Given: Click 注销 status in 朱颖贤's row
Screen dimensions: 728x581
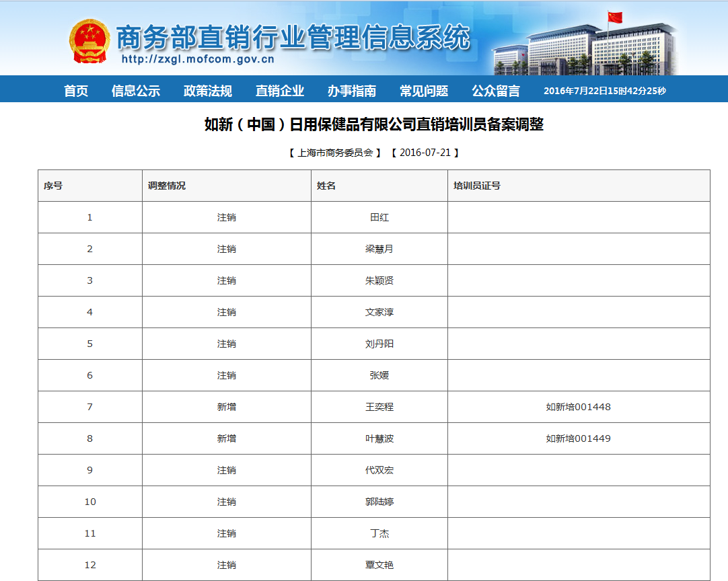Looking at the screenshot, I should tap(227, 280).
